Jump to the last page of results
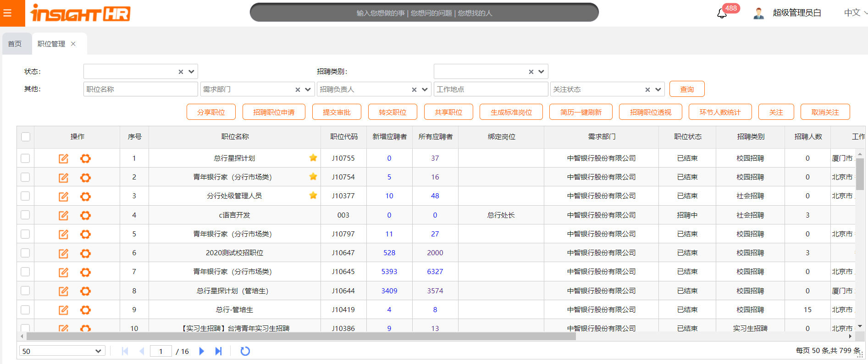This screenshot has width=868, height=364. (218, 351)
